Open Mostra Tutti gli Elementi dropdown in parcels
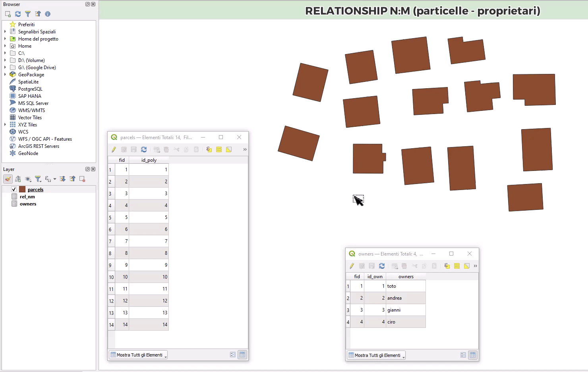 pyautogui.click(x=139, y=355)
